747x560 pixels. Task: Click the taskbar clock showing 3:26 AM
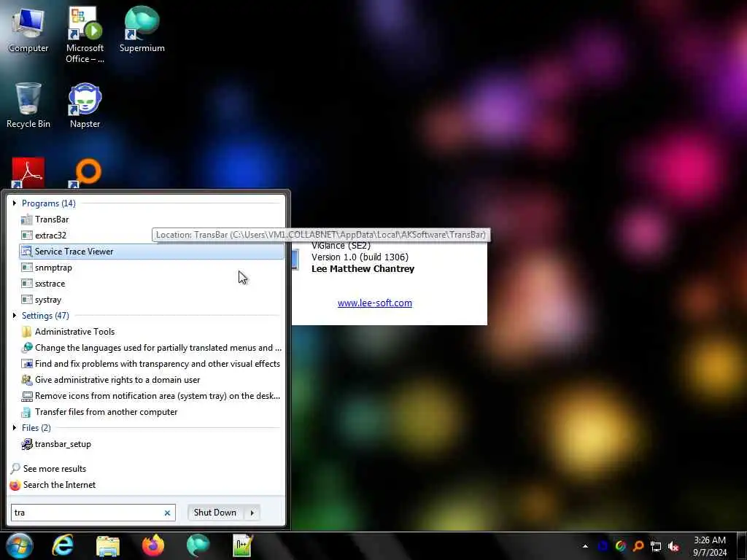coord(710,546)
